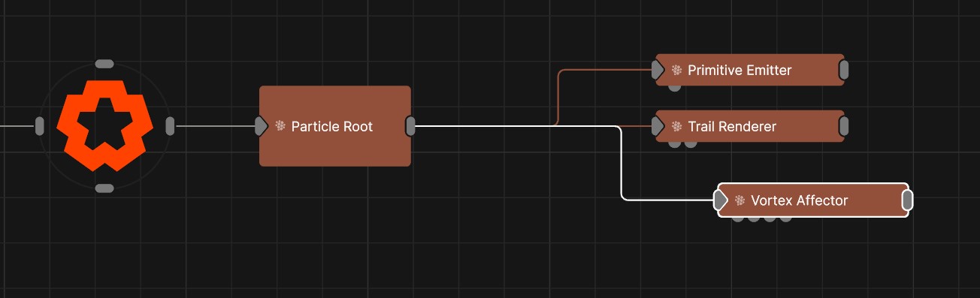Click root node left input connector

point(40,126)
